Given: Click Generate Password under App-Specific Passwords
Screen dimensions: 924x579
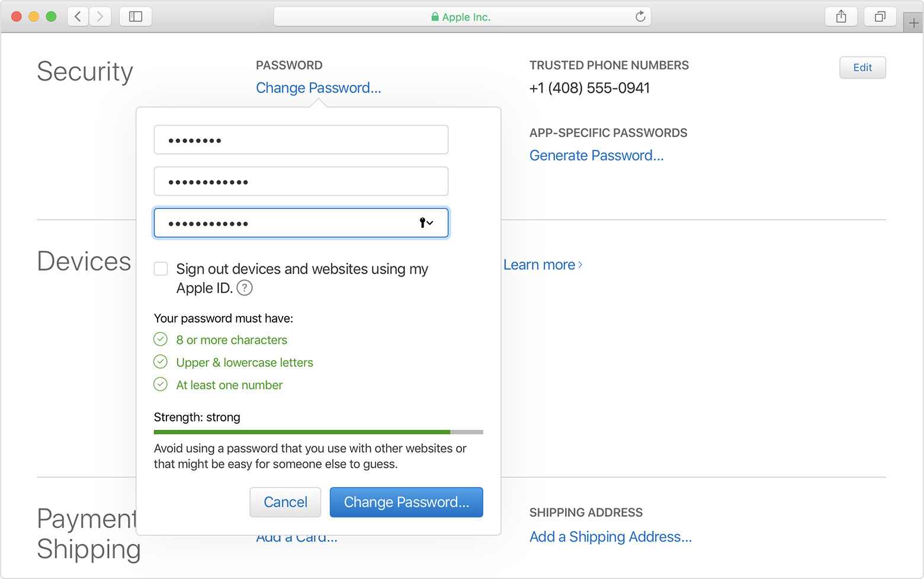Looking at the screenshot, I should pyautogui.click(x=596, y=155).
